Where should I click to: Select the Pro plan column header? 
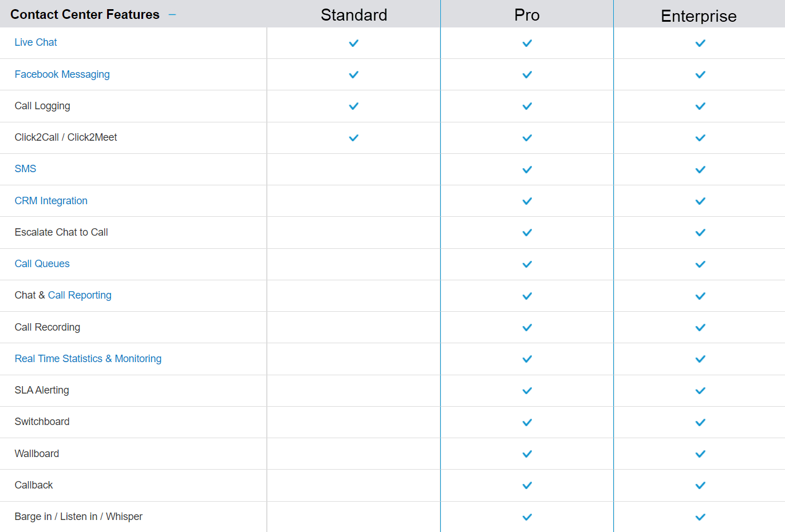527,15
